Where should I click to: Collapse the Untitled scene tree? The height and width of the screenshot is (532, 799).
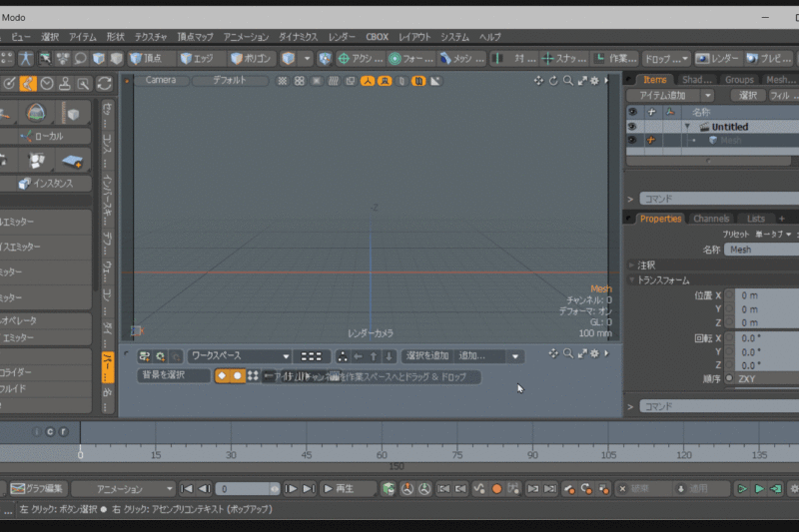tap(688, 127)
